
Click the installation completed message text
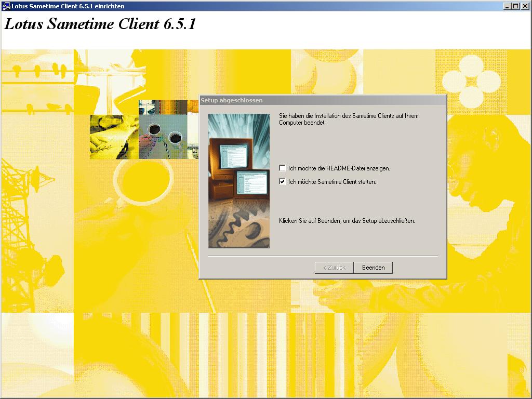(x=348, y=119)
